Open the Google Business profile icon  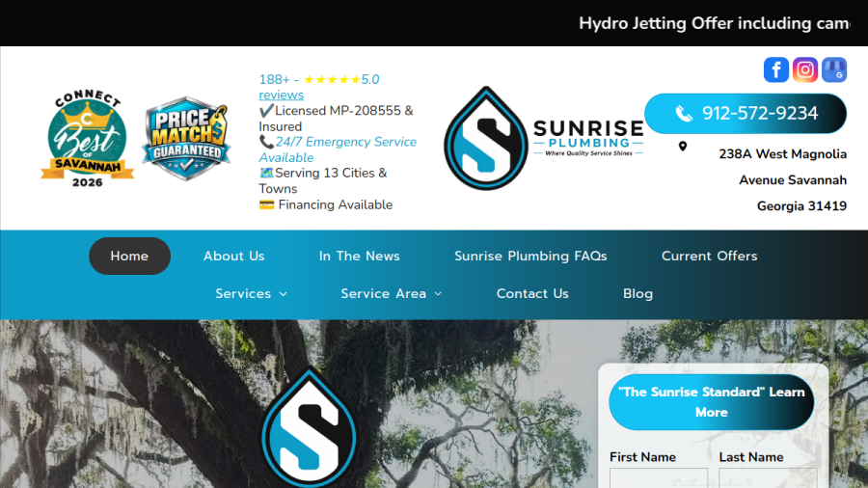pos(834,69)
